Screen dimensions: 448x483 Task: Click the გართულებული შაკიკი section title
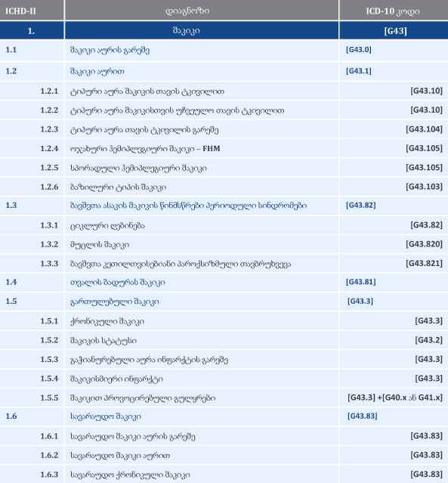coord(115,302)
